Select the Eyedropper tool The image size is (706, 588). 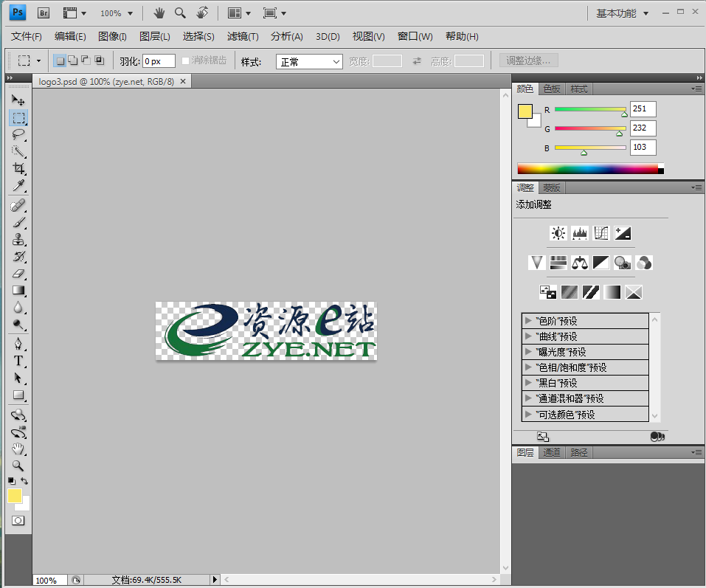[x=18, y=185]
